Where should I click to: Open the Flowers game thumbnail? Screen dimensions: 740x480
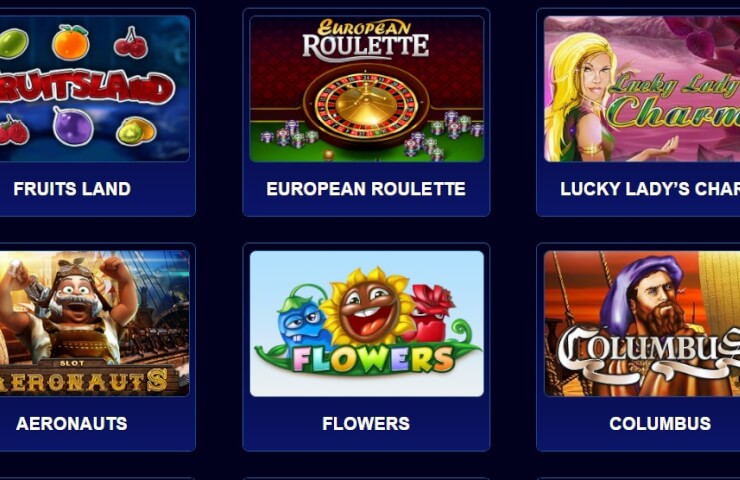[367, 323]
